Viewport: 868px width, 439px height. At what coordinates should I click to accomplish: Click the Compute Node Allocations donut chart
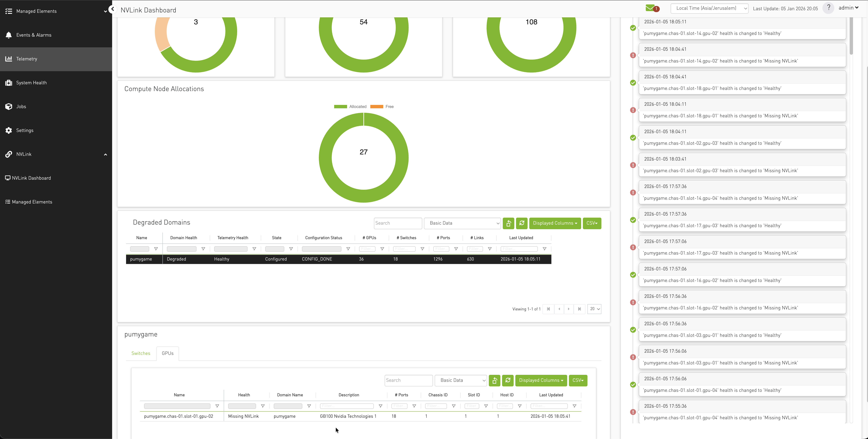364,158
